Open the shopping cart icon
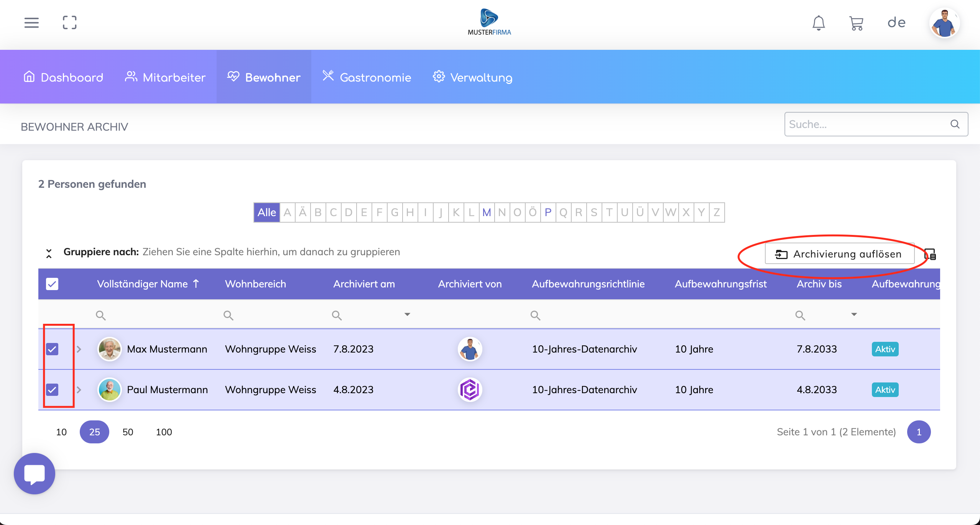Image resolution: width=980 pixels, height=525 pixels. tap(856, 23)
